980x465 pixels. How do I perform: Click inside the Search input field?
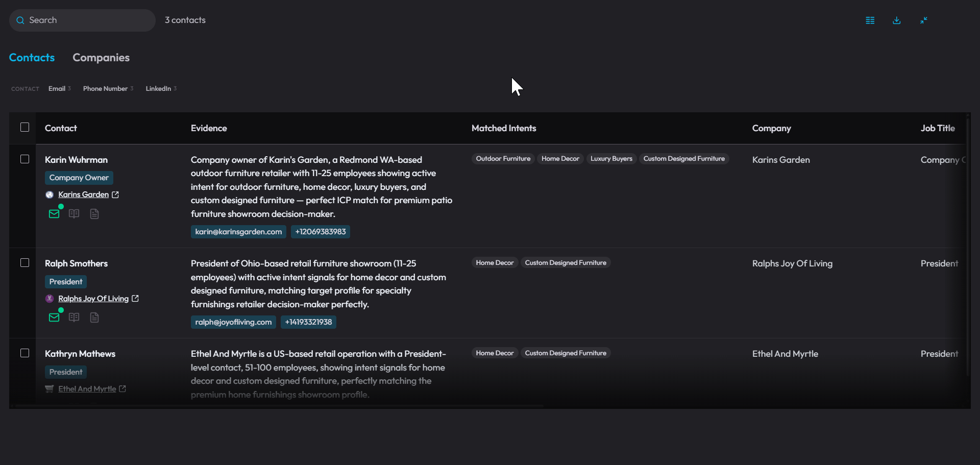[x=83, y=20]
